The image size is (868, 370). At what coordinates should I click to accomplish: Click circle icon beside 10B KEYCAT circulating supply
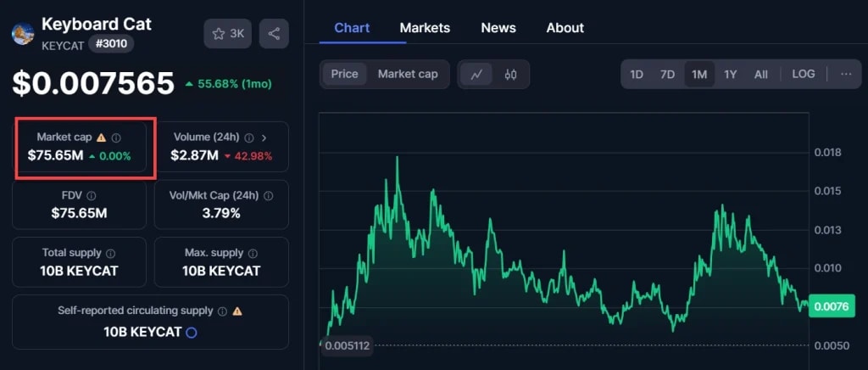click(192, 332)
